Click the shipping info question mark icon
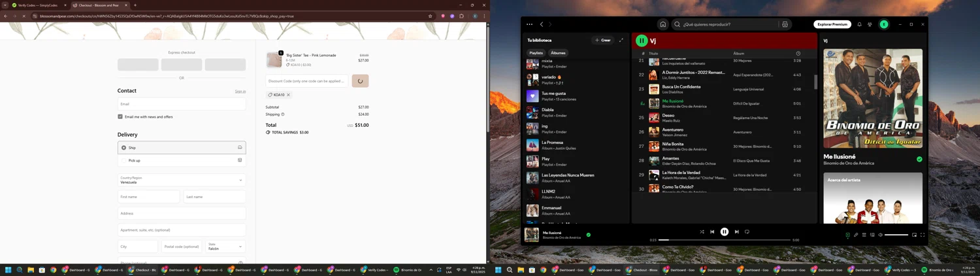Image resolution: width=980 pixels, height=276 pixels. click(283, 114)
